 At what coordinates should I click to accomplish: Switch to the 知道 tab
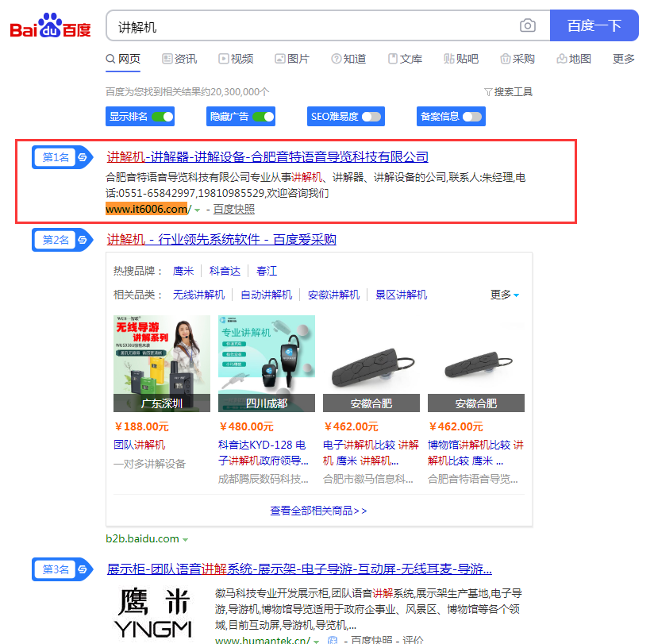click(x=348, y=59)
